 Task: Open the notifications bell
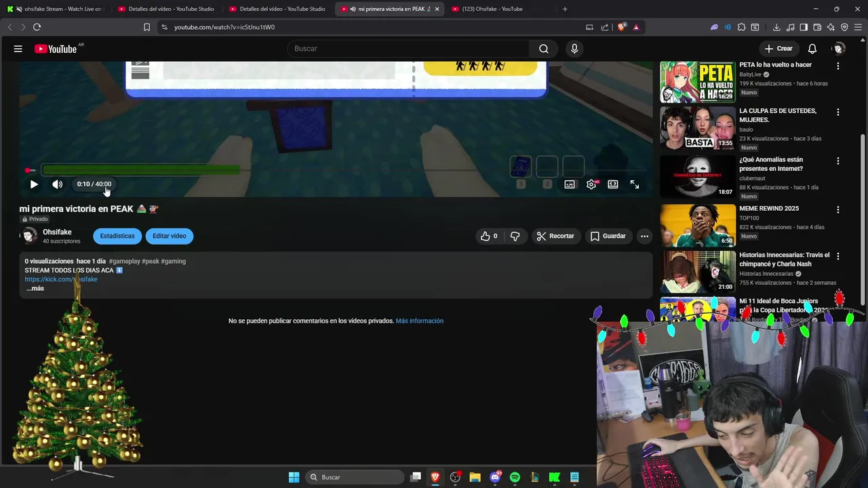[812, 49]
